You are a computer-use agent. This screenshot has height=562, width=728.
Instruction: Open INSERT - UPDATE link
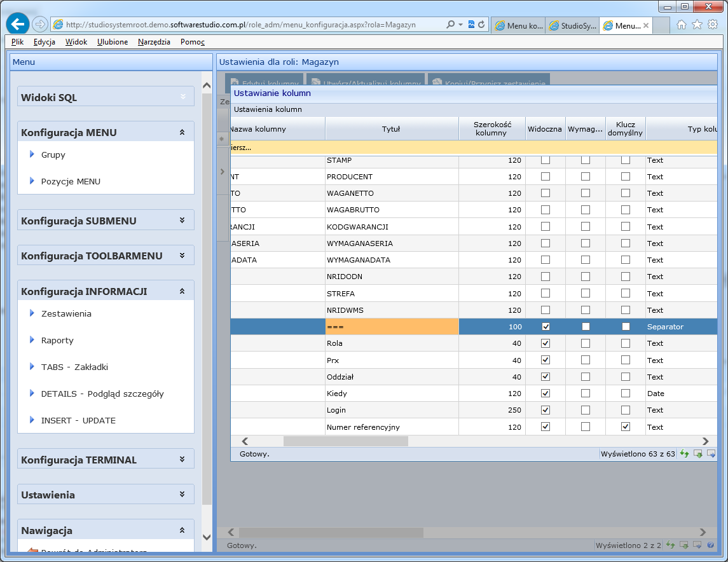[78, 420]
